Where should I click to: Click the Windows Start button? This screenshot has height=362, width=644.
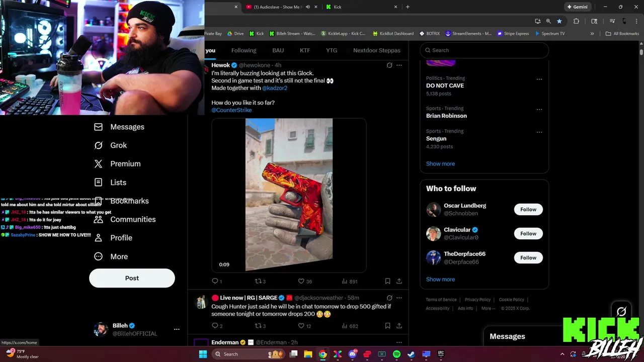point(203,354)
